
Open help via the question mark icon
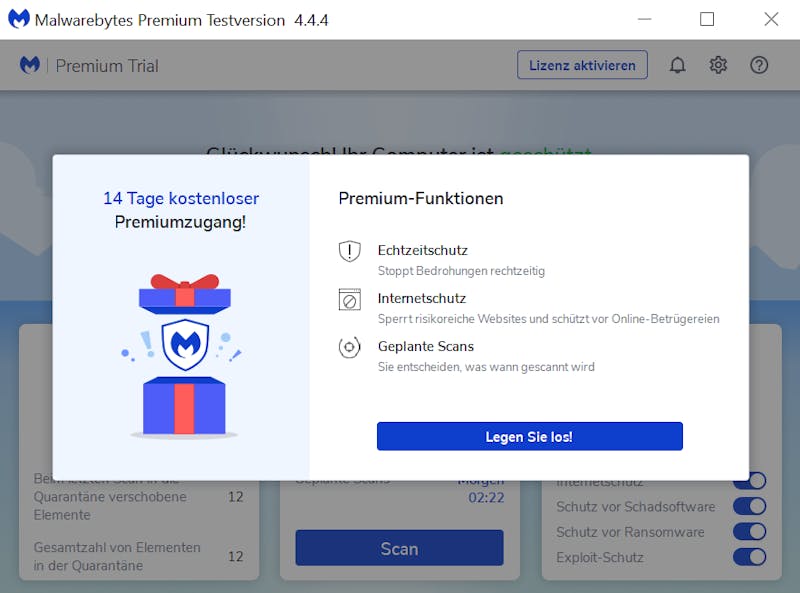[759, 65]
